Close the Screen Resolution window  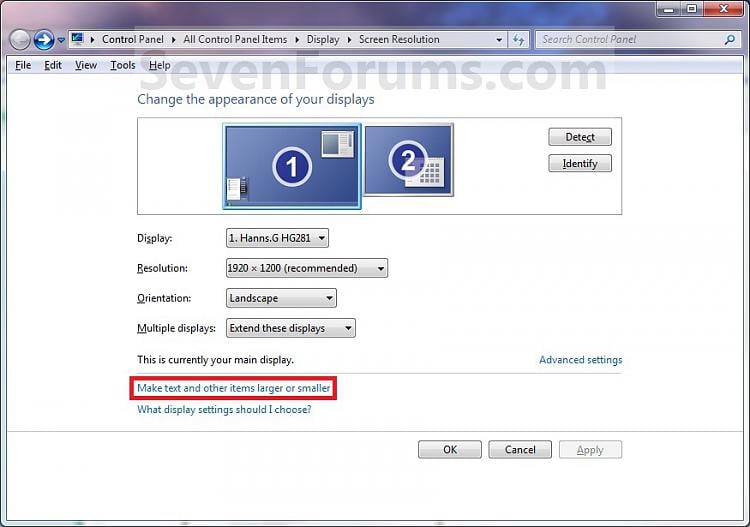coord(723,9)
